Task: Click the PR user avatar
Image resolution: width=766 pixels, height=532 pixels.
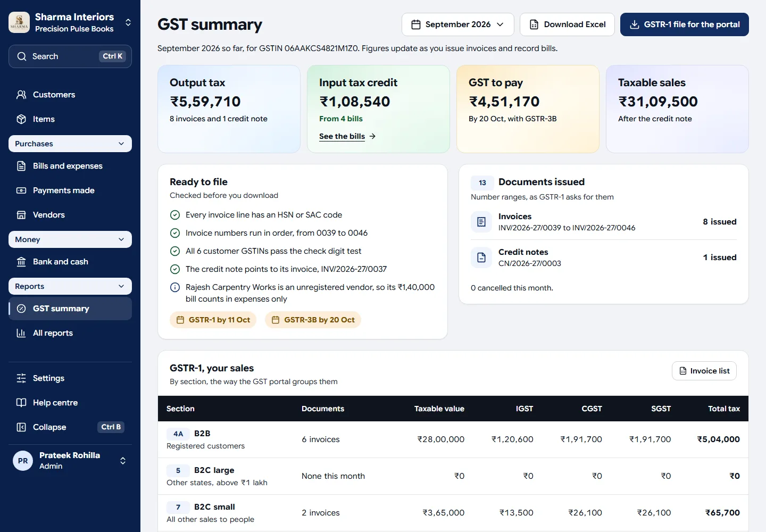Action: tap(23, 461)
